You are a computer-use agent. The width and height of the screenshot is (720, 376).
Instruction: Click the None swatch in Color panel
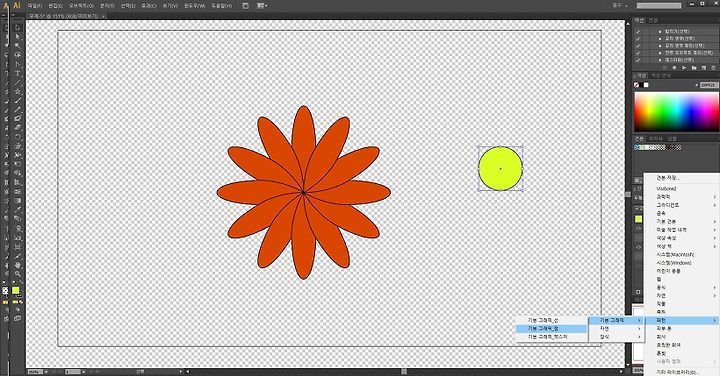point(636,85)
